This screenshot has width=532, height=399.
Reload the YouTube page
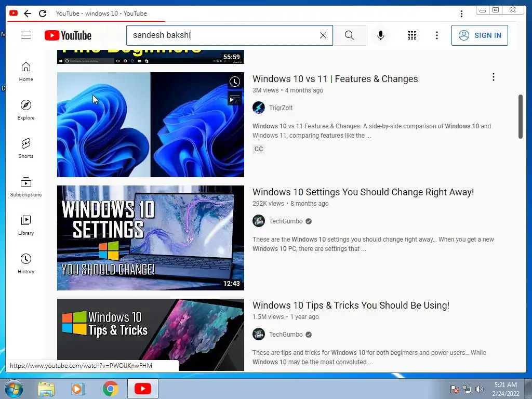pyautogui.click(x=43, y=14)
